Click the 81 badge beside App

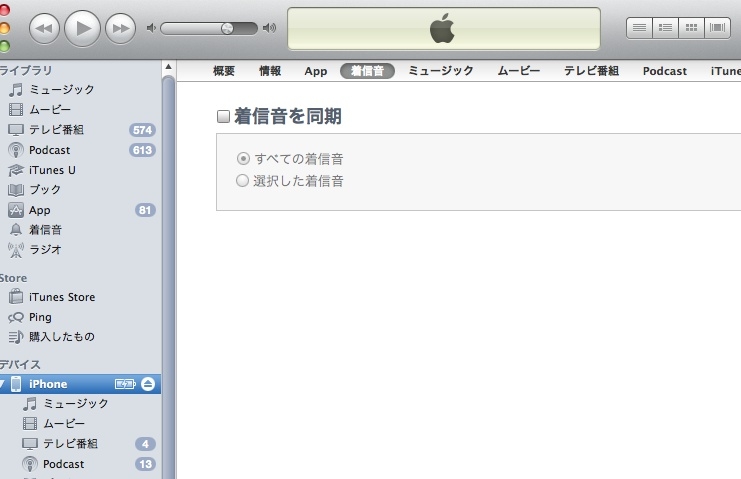pos(145,210)
